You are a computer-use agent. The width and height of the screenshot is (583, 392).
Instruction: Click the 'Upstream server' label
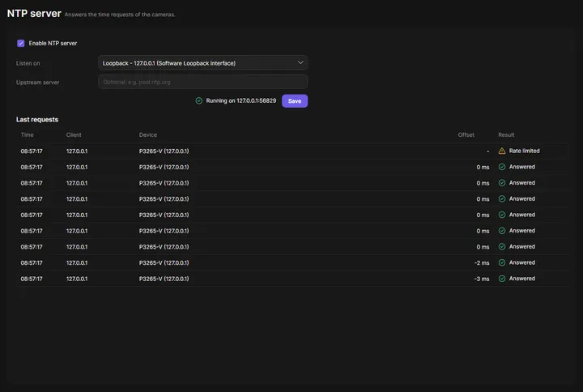pos(37,82)
